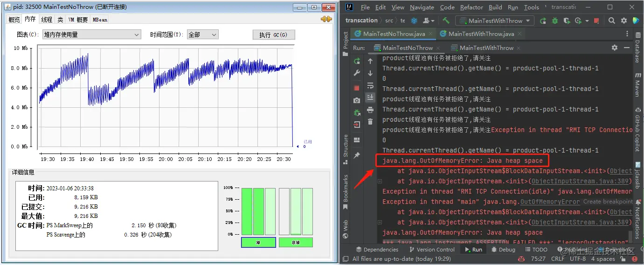
Task: Open Run panel options gear icon
Action: coord(615,48)
